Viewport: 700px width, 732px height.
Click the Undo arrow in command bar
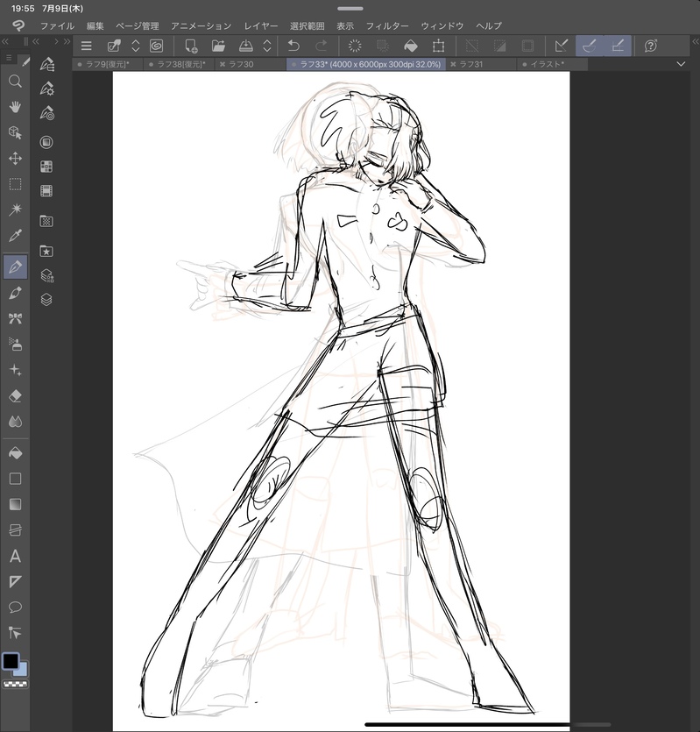pos(293,46)
